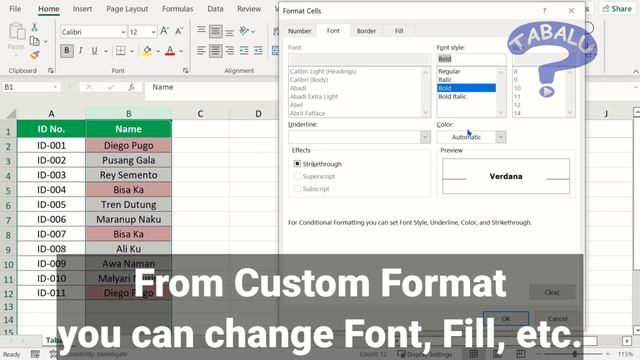Image resolution: width=640 pixels, height=360 pixels.
Task: Select cell ID-005
Action: pos(51,204)
